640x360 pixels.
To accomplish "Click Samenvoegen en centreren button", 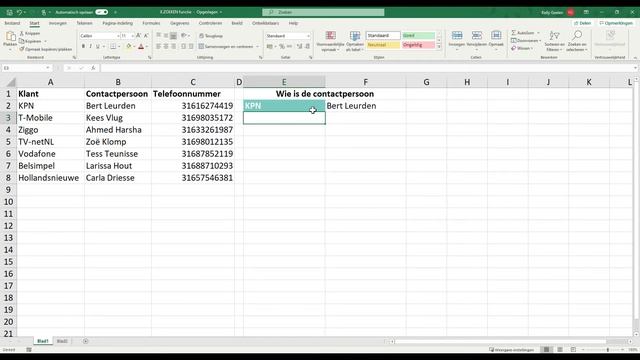I will (226, 47).
